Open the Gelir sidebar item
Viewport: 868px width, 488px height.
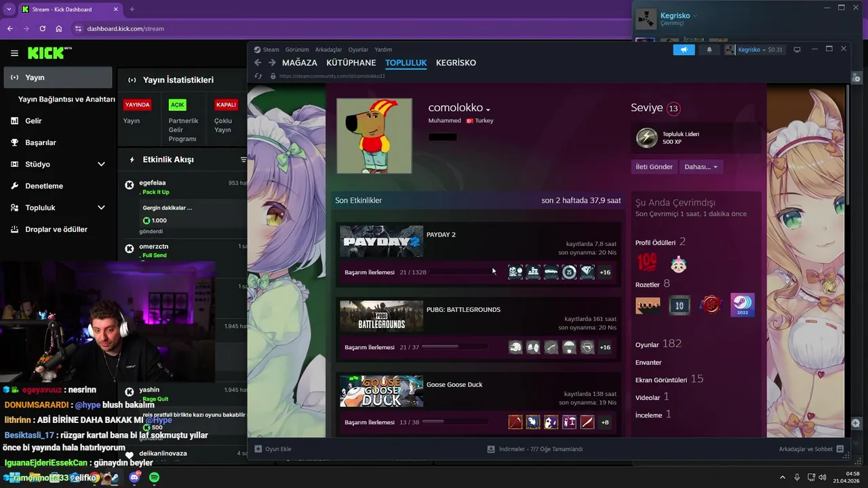click(33, 121)
